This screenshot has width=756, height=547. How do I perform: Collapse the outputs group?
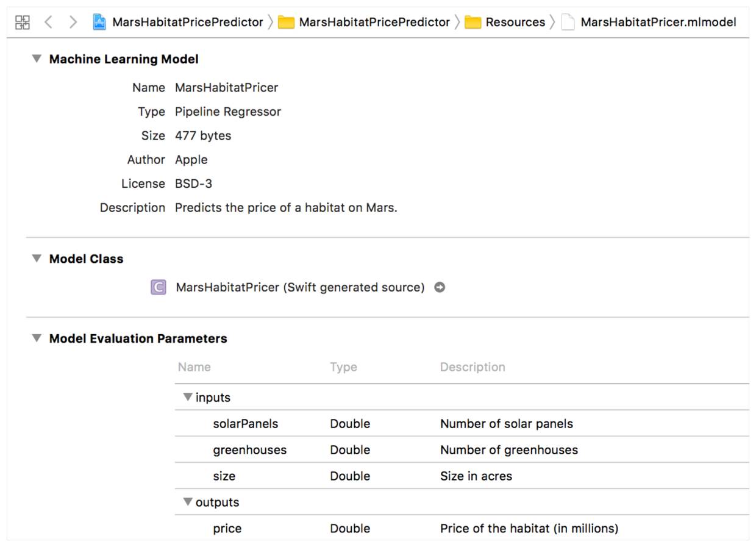click(x=188, y=502)
